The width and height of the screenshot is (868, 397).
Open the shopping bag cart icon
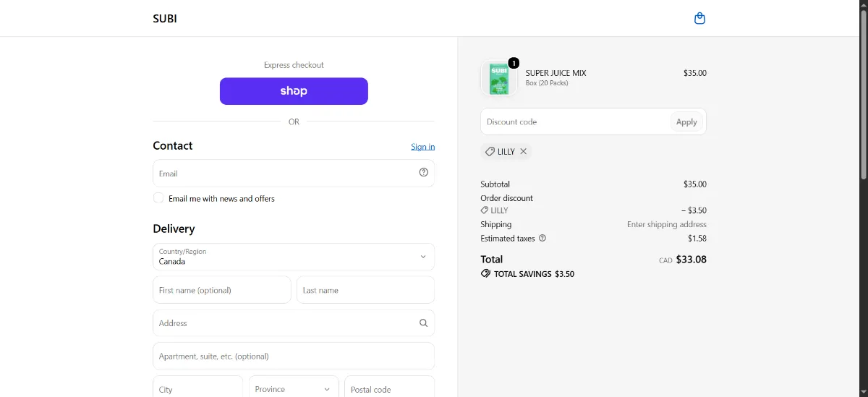699,18
